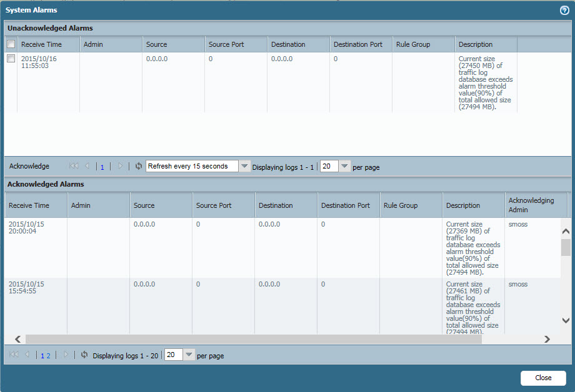Open the Refresh every 15 seconds dropdown
This screenshot has height=392, width=575.
click(x=244, y=167)
